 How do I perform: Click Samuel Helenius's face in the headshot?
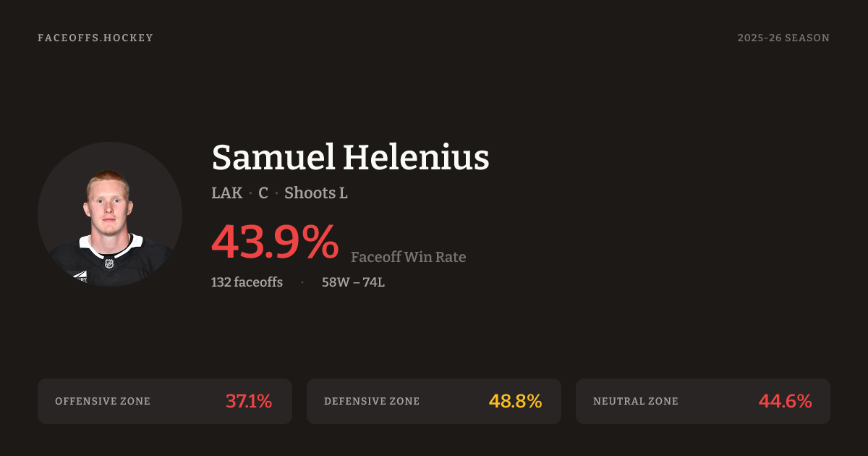(109, 204)
